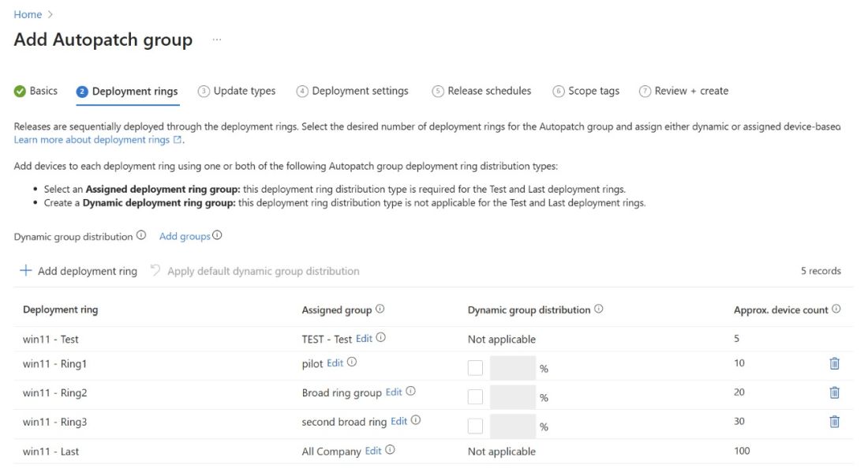Open the ellipsis menu beside Add Autopatch group
This screenshot has height=473, width=868.
click(216, 39)
